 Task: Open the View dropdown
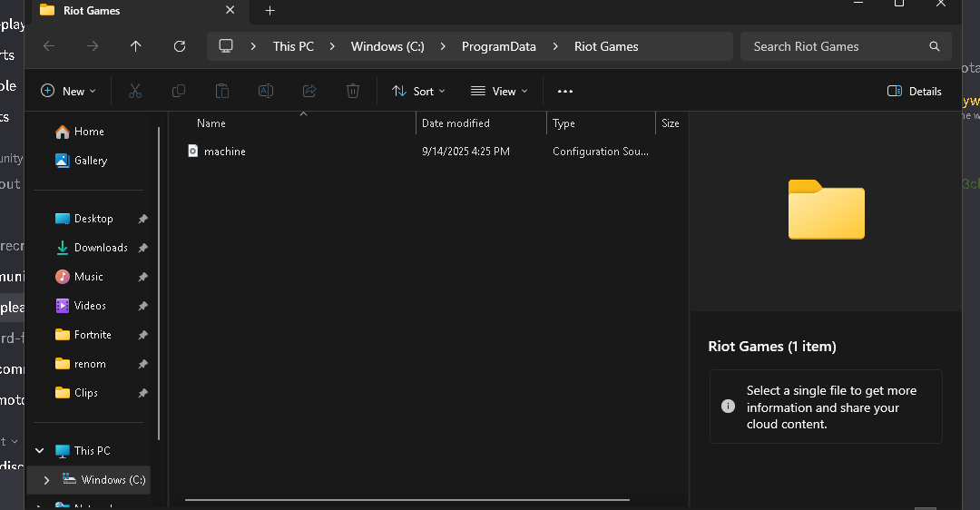tap(499, 92)
